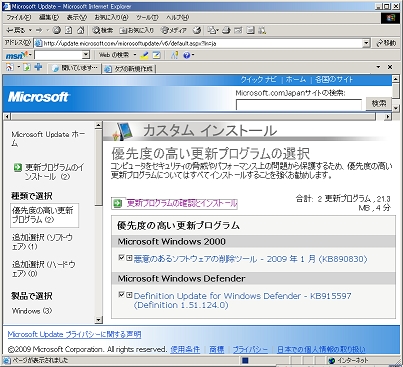Click the msn logo in toolbar
Image resolution: width=403 pixels, height=367 pixels.
[x=16, y=55]
